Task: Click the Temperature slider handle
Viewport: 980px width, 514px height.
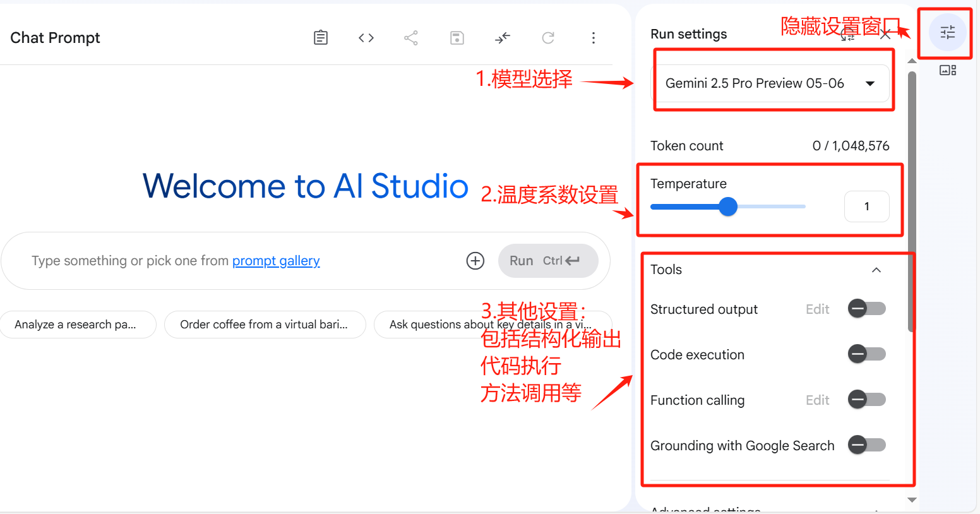Action: point(728,206)
